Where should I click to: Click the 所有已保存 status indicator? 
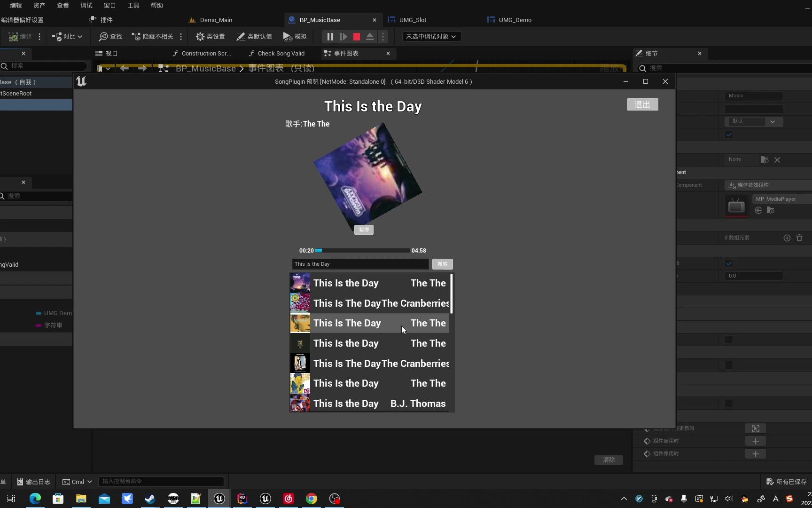click(786, 482)
